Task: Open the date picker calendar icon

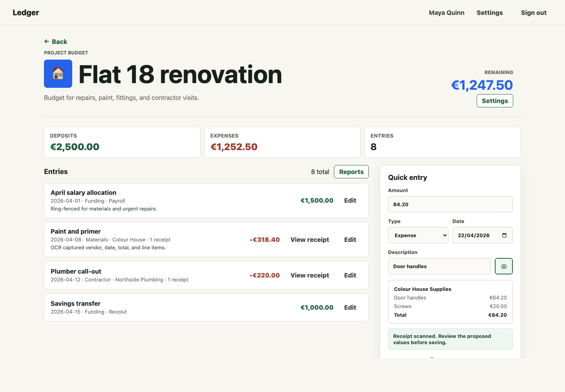Action: [504, 235]
